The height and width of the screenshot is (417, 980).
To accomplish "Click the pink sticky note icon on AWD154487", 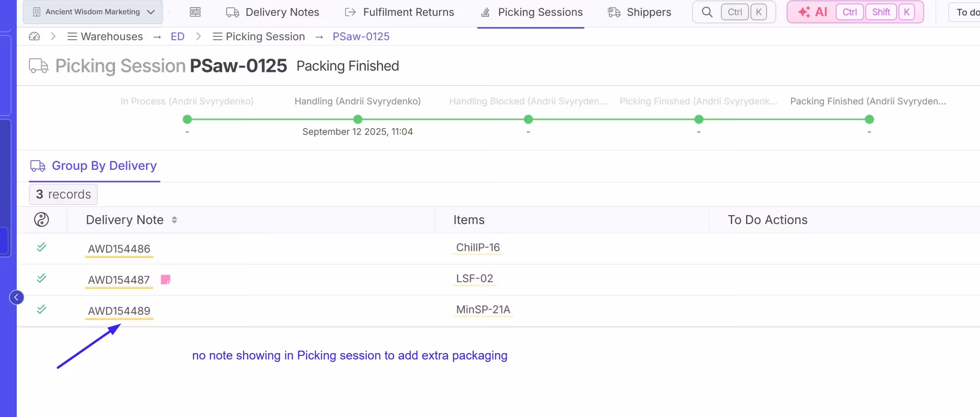I will [165, 280].
